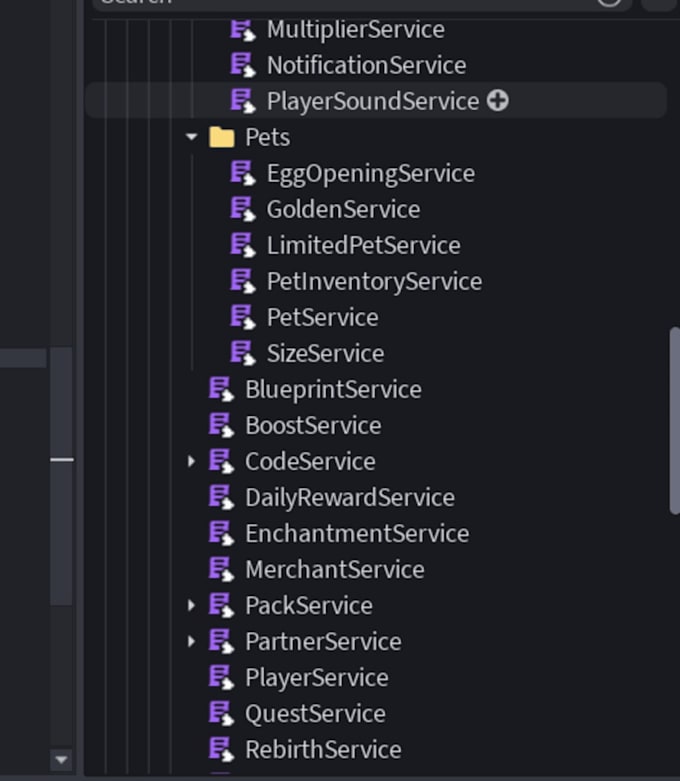Select the PetInventoryService entry

pyautogui.click(x=374, y=282)
